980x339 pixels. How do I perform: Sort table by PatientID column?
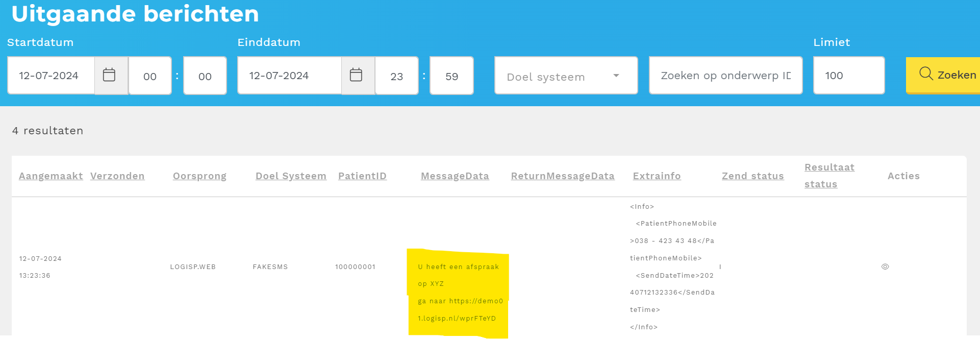(362, 176)
